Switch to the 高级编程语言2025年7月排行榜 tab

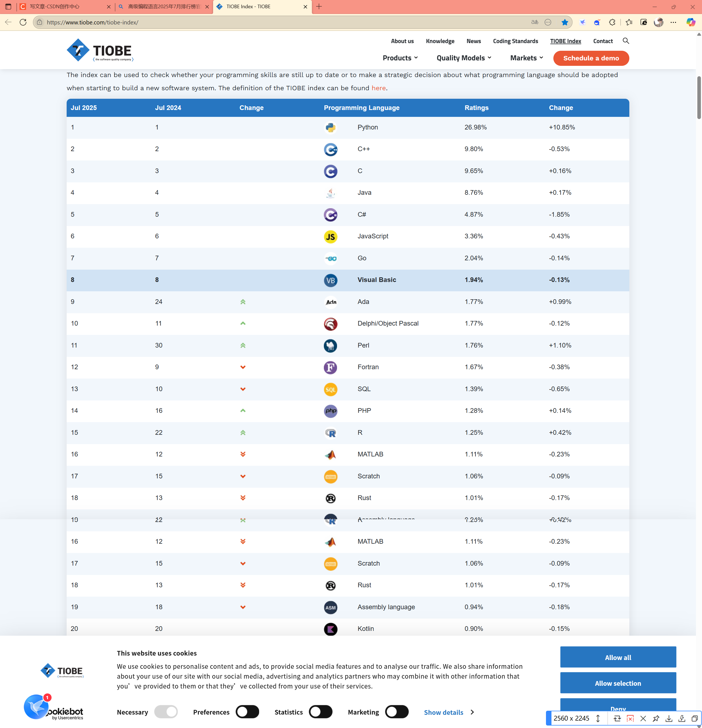(164, 7)
